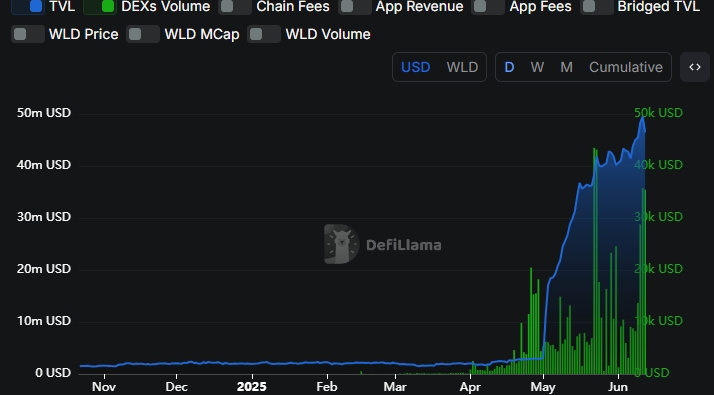Enable the App Fees toggle
The width and height of the screenshot is (714, 395).
coord(488,6)
